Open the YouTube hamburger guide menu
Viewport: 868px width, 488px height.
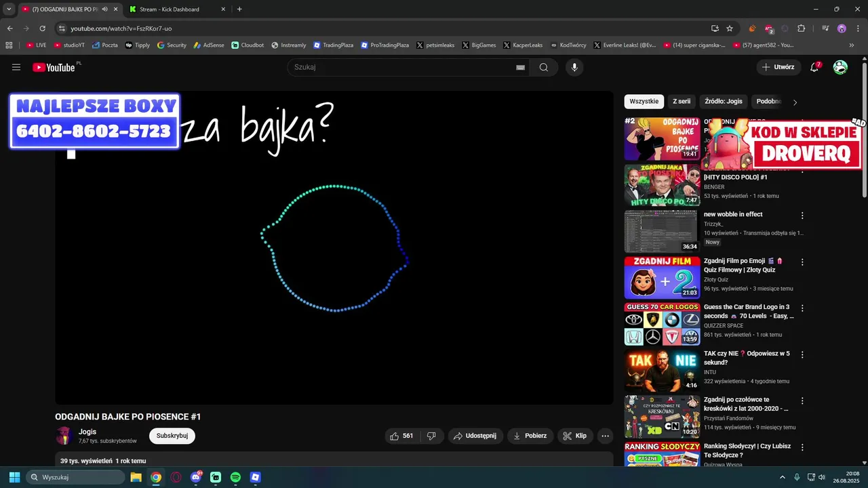(x=16, y=67)
